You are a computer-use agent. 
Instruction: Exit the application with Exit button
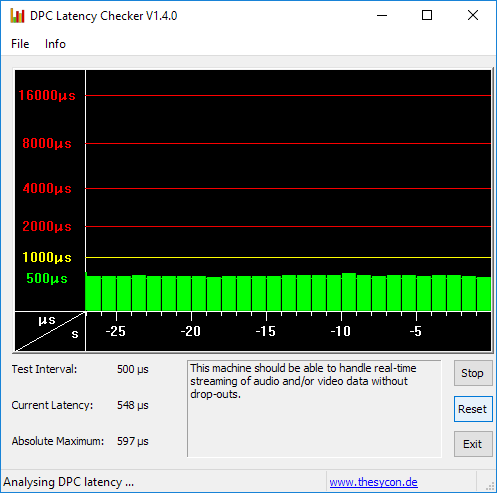click(473, 444)
